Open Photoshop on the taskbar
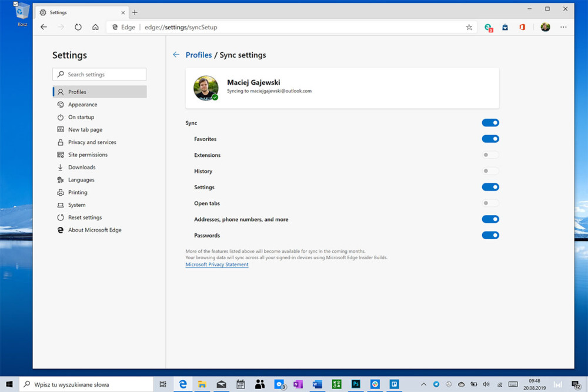The image size is (588, 392). 356,384
